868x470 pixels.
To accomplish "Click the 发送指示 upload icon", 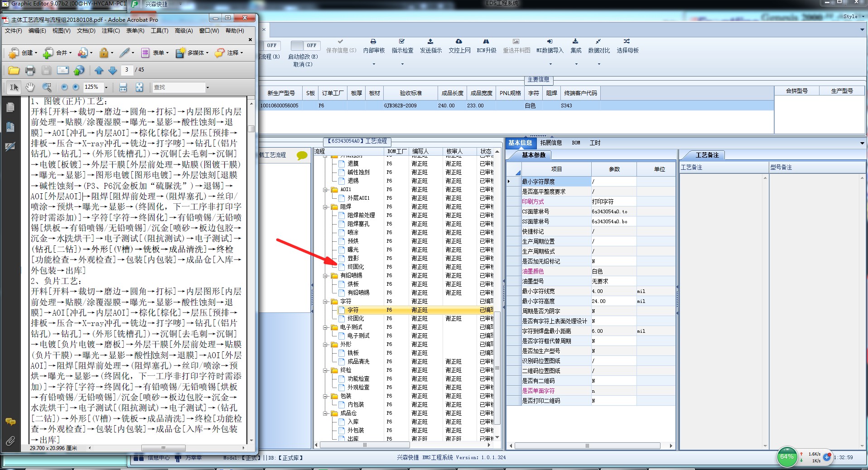I will (x=430, y=41).
